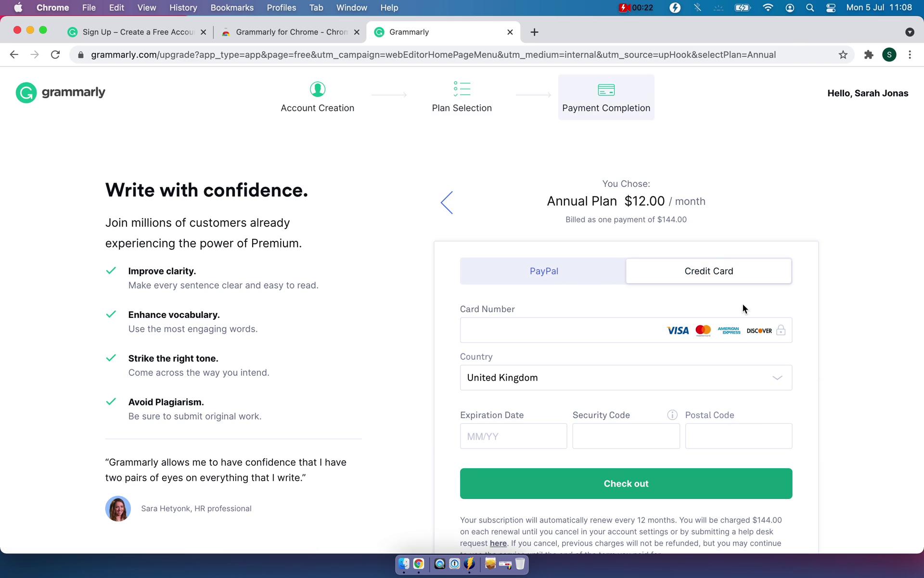This screenshot has height=578, width=924.
Task: Click the Security Code field
Action: tap(626, 436)
